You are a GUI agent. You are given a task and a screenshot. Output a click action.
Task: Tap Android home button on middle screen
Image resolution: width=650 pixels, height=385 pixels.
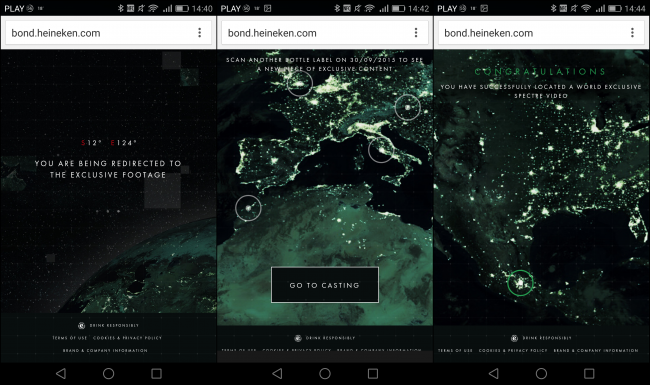click(x=325, y=373)
